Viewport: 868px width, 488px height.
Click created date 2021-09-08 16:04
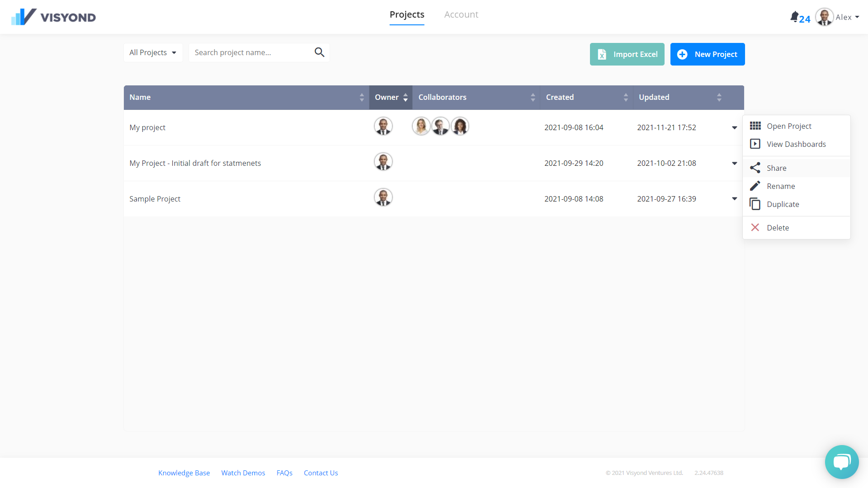[574, 127]
